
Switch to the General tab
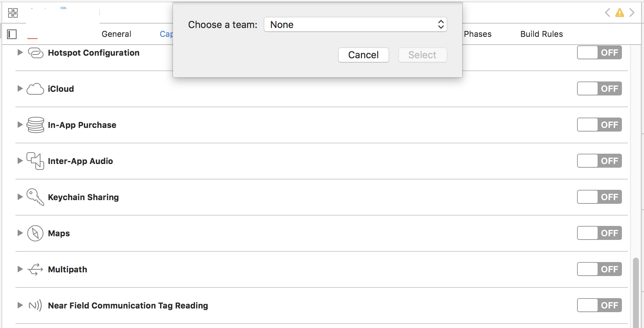(x=116, y=34)
